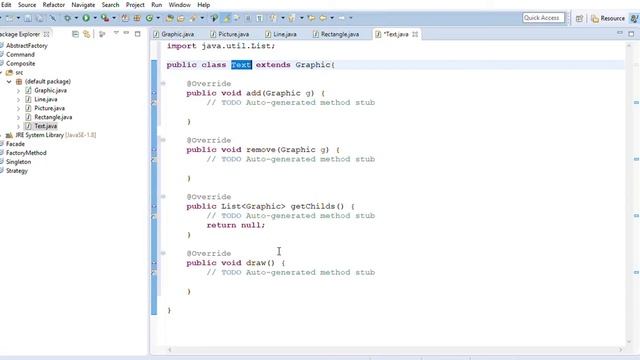This screenshot has height=360, width=640.
Task: Open the Window menu
Action: 180,5
